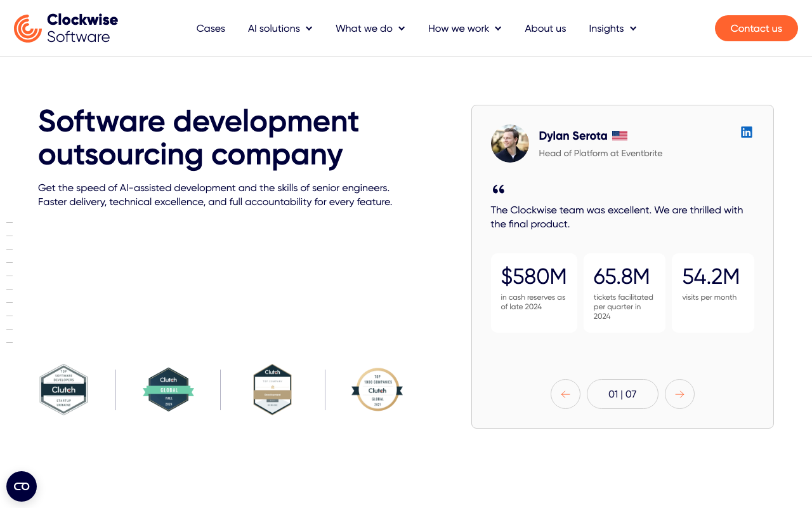The height and width of the screenshot is (508, 812).
Task: Expand the How we work dropdown arrow
Action: pos(498,29)
